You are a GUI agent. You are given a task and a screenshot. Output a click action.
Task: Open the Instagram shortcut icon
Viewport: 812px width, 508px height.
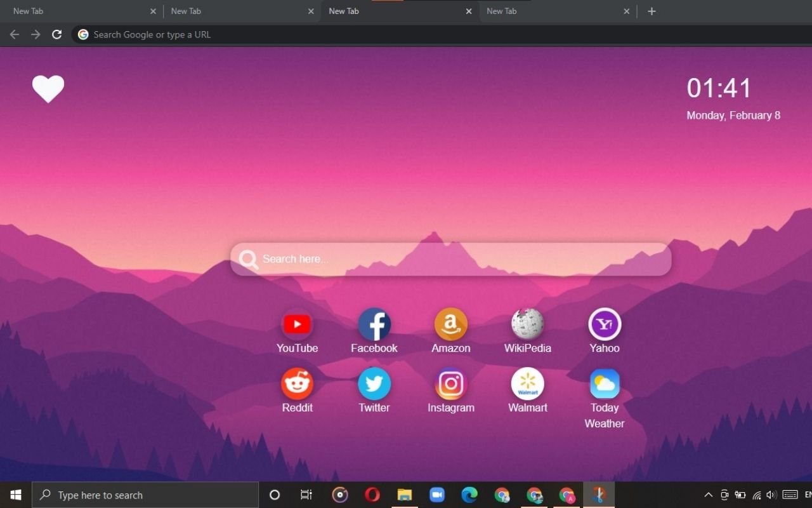pos(450,382)
